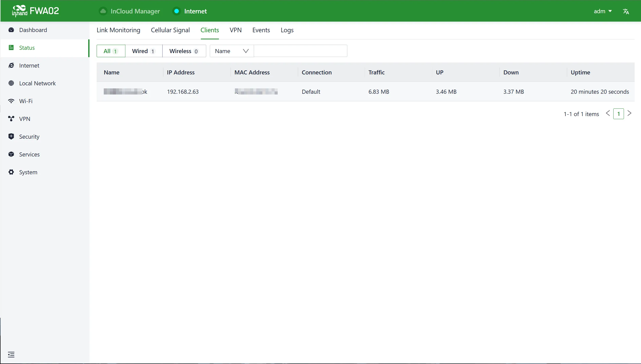This screenshot has height=364, width=641.
Task: Switch to Logs tab
Action: click(x=287, y=30)
